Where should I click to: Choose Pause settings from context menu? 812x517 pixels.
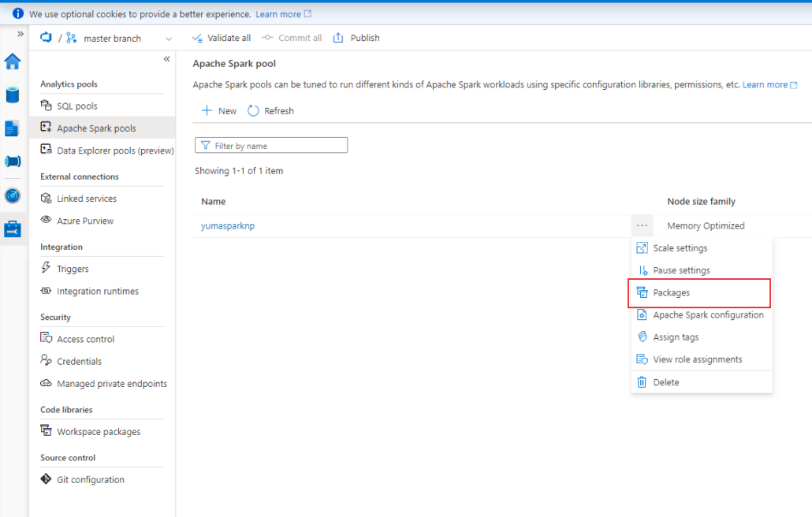(701, 270)
